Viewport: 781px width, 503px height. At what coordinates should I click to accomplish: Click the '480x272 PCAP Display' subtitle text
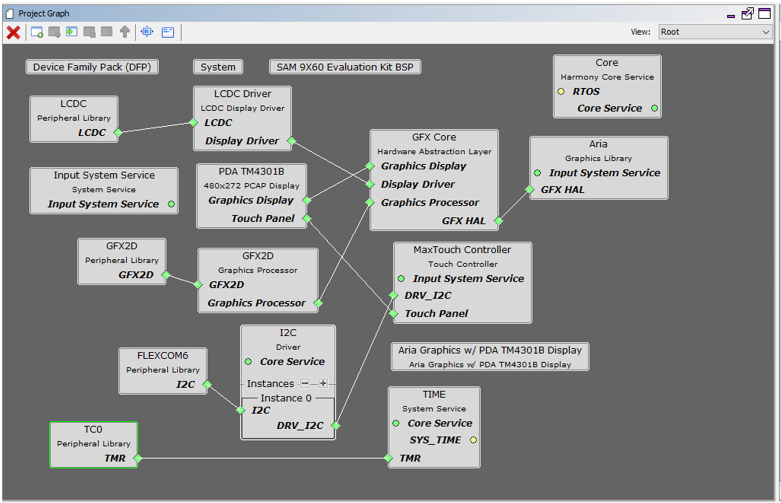pyautogui.click(x=252, y=186)
